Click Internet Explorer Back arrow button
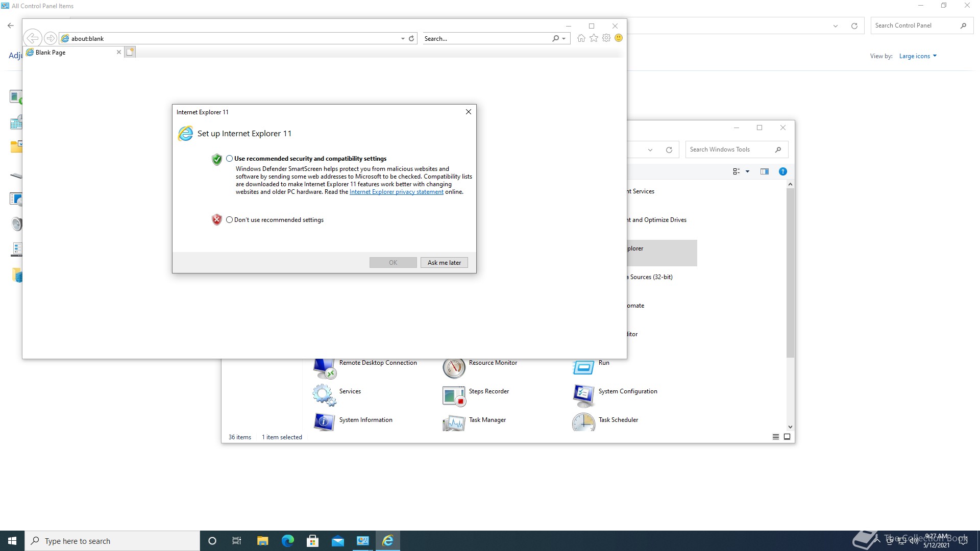The image size is (980, 551). click(32, 38)
